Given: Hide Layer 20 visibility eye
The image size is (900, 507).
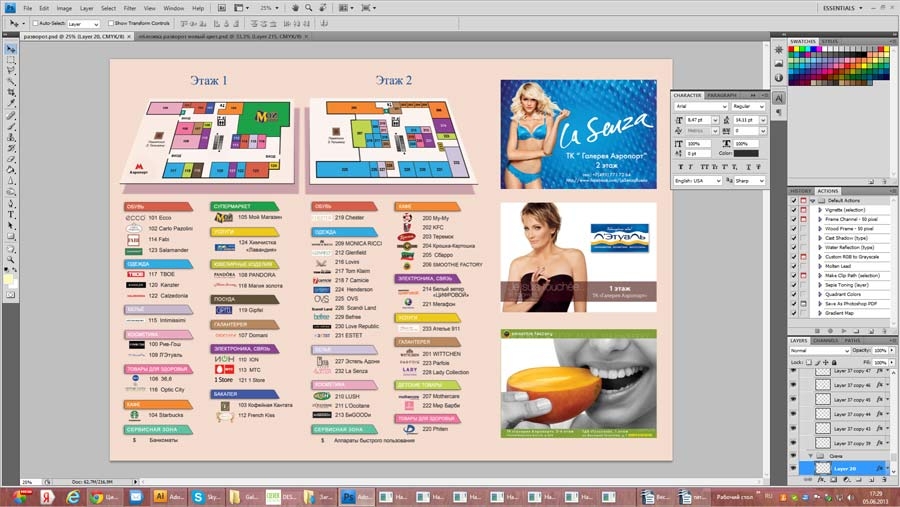Looking at the screenshot, I should coord(793,469).
